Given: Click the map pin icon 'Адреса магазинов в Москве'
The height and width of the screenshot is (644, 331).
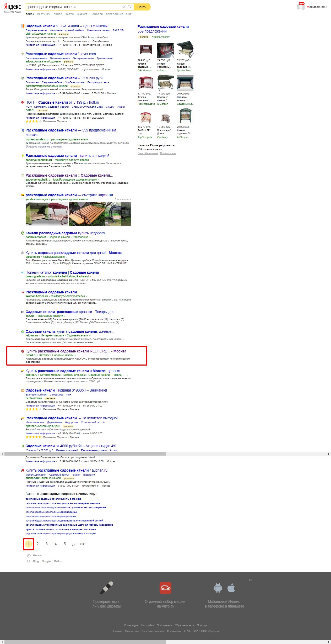Looking at the screenshot, I should pos(26,147).
